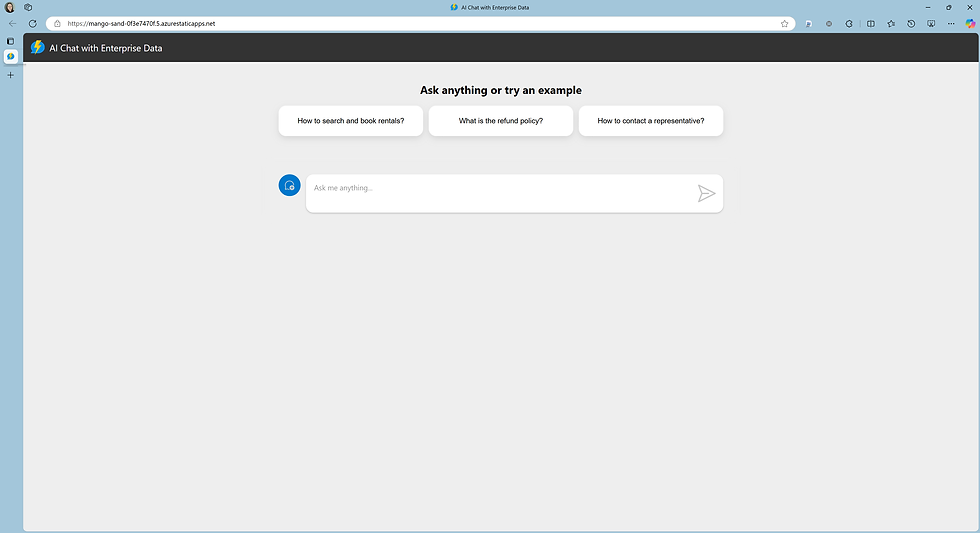Select the AI Chat vertical tab icon

point(11,56)
